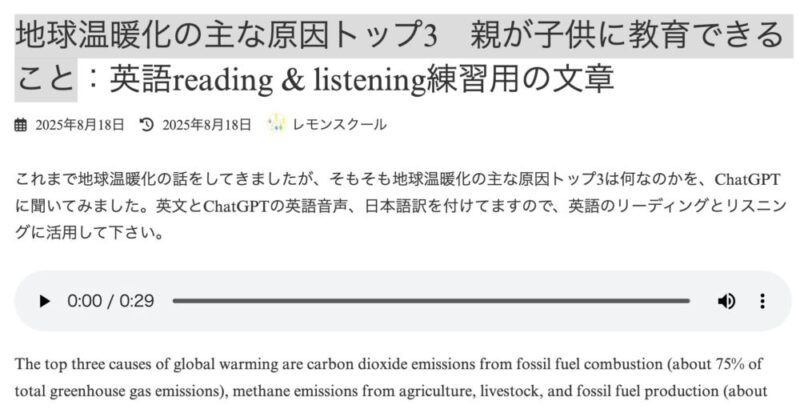Open the レモンスクール author link

coord(340,124)
